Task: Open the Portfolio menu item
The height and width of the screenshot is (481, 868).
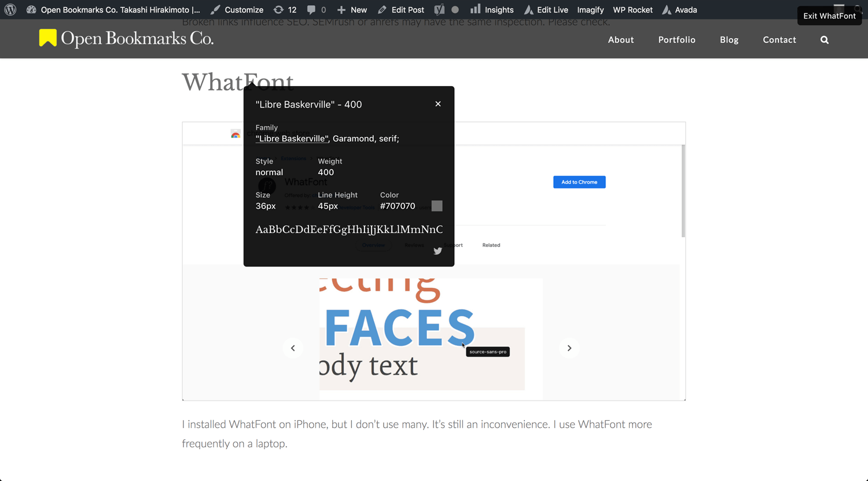Action: [677, 40]
